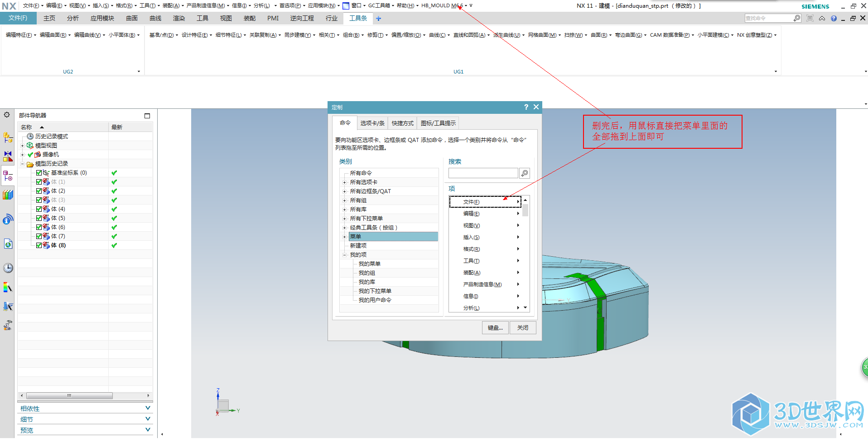Toggle full screen icon near search box
Image resolution: width=868 pixels, height=439 pixels.
(x=810, y=18)
